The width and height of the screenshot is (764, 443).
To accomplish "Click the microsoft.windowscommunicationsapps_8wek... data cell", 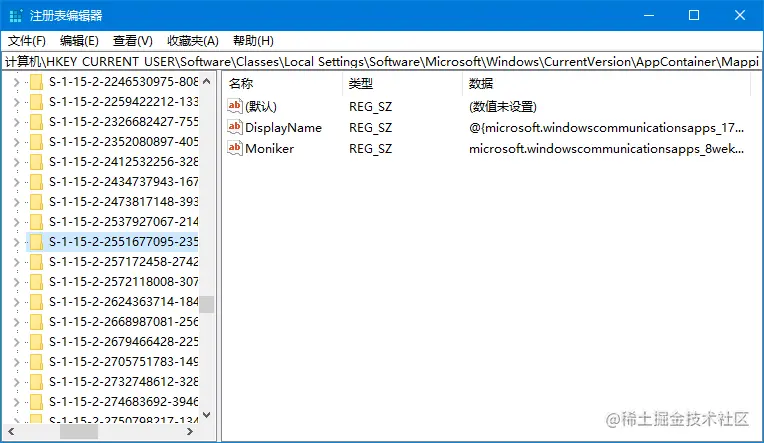I will click(x=606, y=149).
